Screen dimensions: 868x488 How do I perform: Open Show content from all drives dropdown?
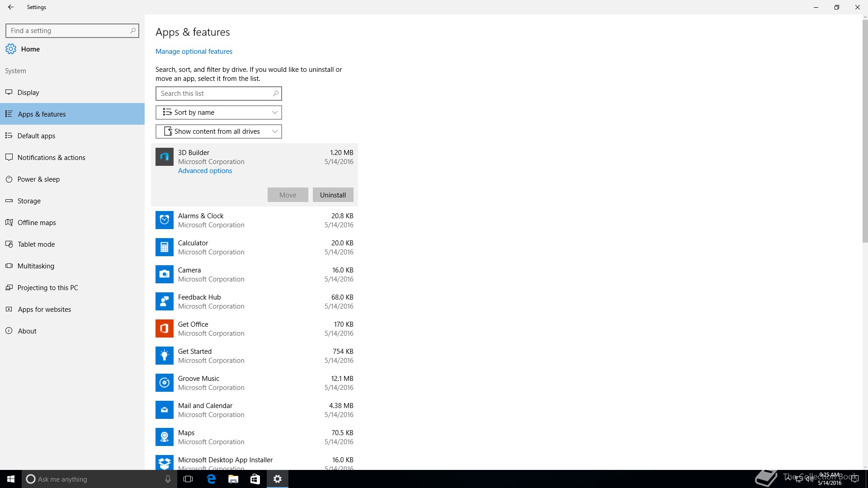(218, 131)
